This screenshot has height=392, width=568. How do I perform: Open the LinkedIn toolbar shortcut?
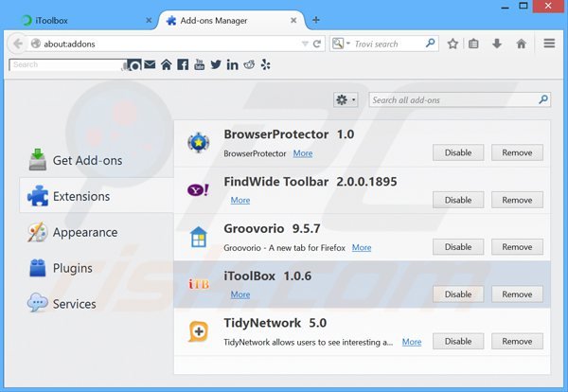pos(232,64)
